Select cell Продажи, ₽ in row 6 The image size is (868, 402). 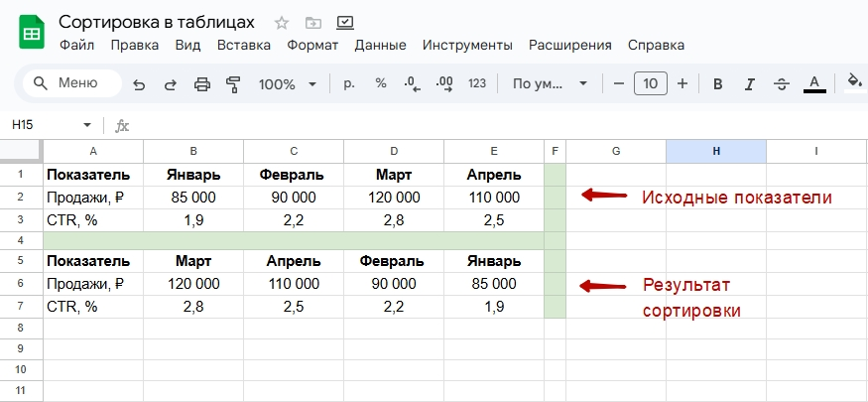pos(93,284)
